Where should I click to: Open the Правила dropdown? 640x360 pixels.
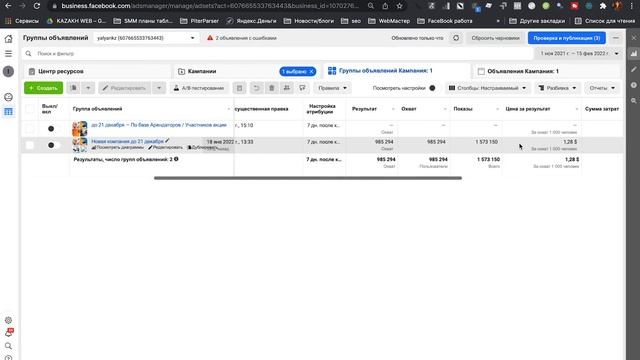point(333,88)
